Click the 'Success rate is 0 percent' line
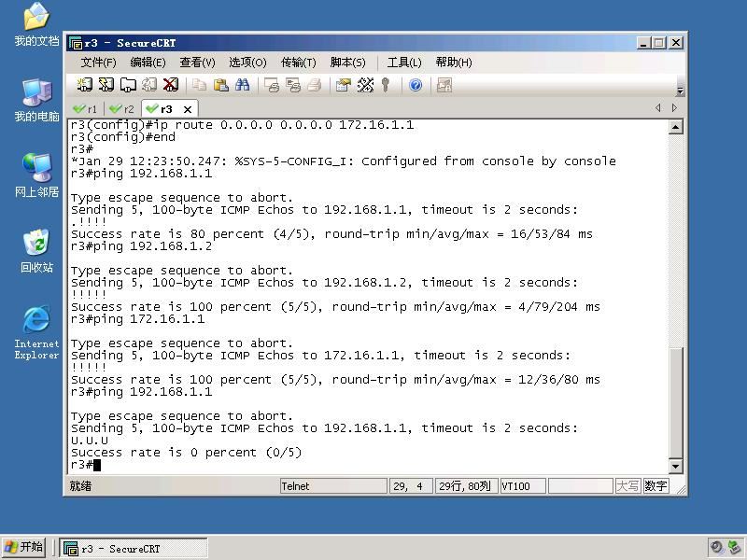The image size is (747, 560). tap(186, 453)
